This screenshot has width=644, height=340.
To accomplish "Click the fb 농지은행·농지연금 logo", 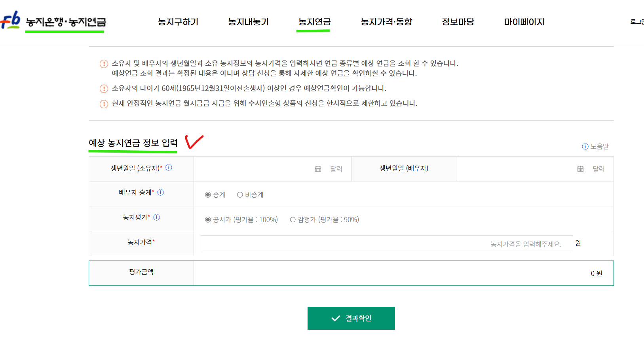I will 53,21.
